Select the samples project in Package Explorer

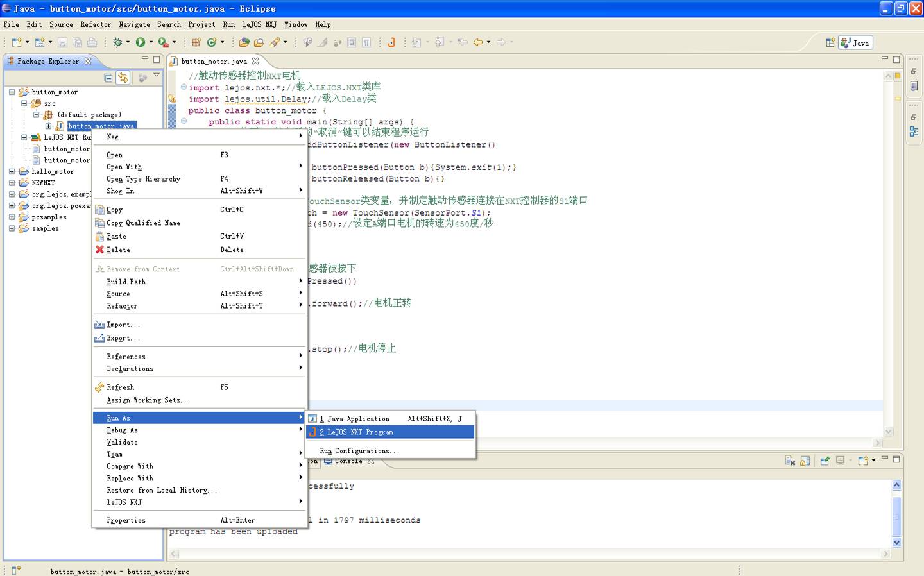pos(45,228)
